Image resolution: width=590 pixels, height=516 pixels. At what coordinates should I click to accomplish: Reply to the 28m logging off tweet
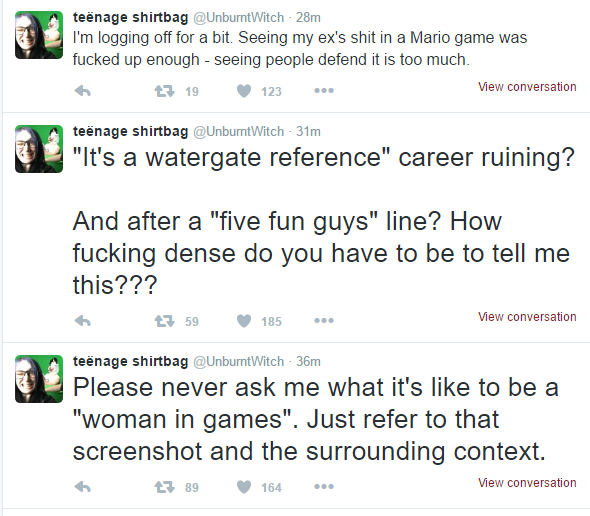click(83, 91)
